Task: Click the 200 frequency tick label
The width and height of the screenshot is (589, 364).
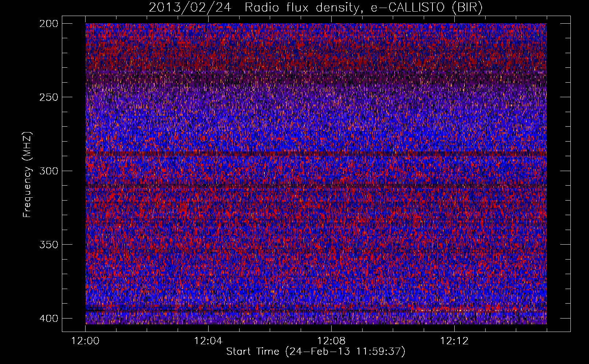Action: (48, 23)
